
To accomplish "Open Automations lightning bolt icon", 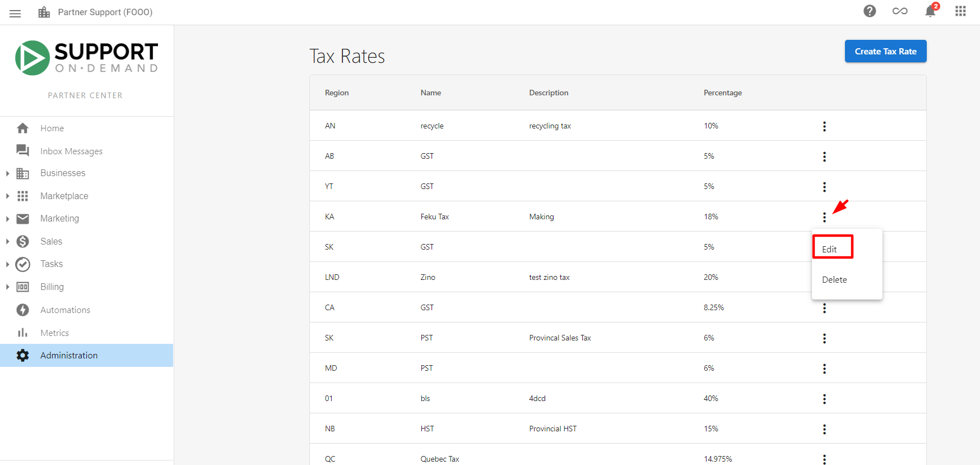I will (x=23, y=310).
